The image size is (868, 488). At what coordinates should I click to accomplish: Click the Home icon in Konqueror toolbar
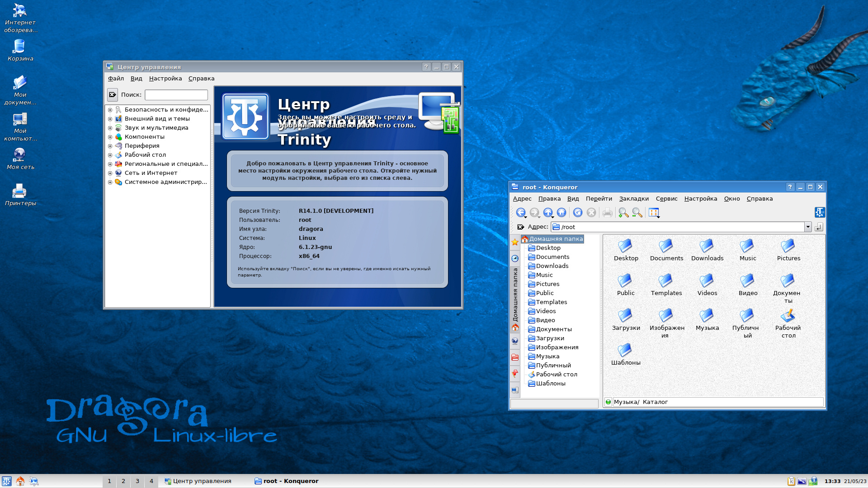coord(561,212)
